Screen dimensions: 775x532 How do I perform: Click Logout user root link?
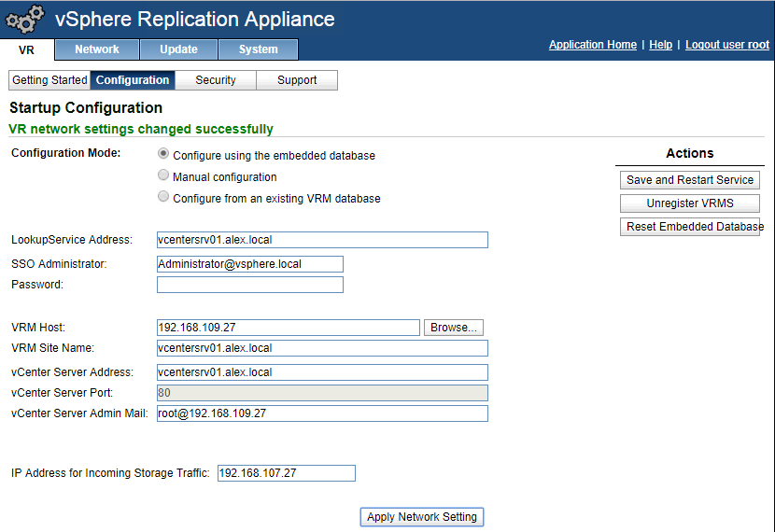click(x=727, y=45)
